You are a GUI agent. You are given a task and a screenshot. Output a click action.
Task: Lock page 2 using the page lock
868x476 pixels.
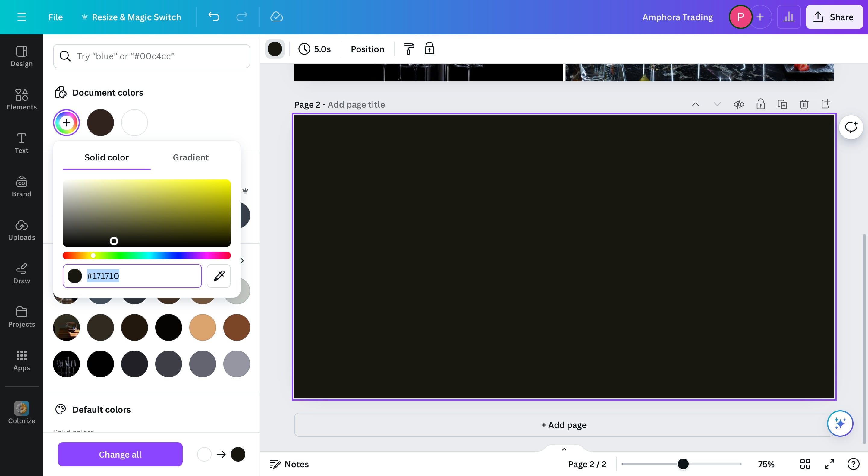[760, 104]
